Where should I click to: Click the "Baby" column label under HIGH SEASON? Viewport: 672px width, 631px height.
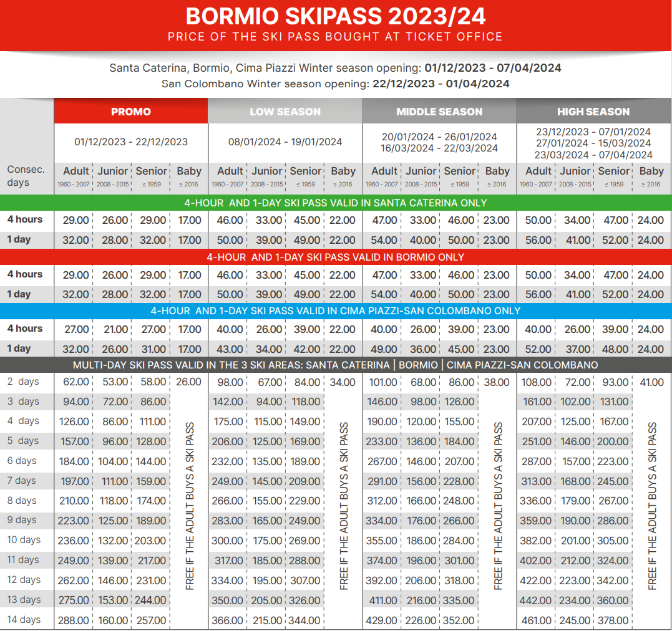point(651,171)
